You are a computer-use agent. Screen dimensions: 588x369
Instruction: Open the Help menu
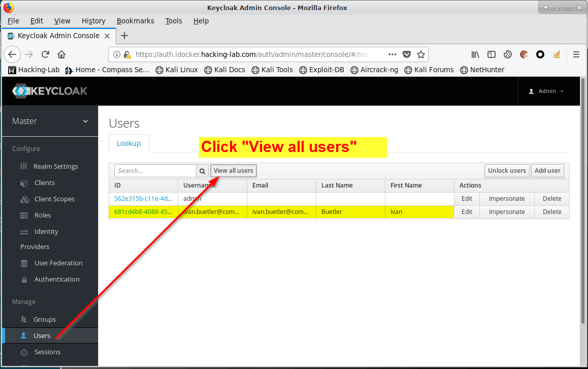(x=201, y=21)
